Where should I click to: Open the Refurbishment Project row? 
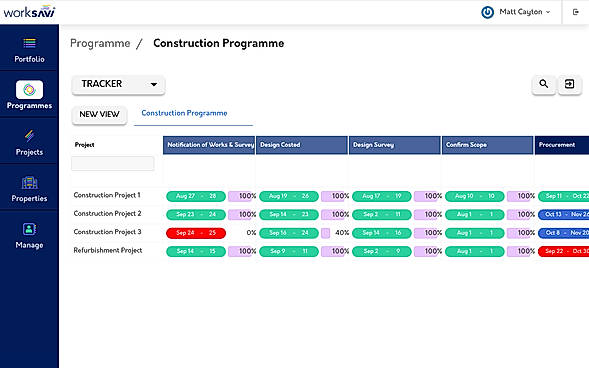[x=108, y=250]
